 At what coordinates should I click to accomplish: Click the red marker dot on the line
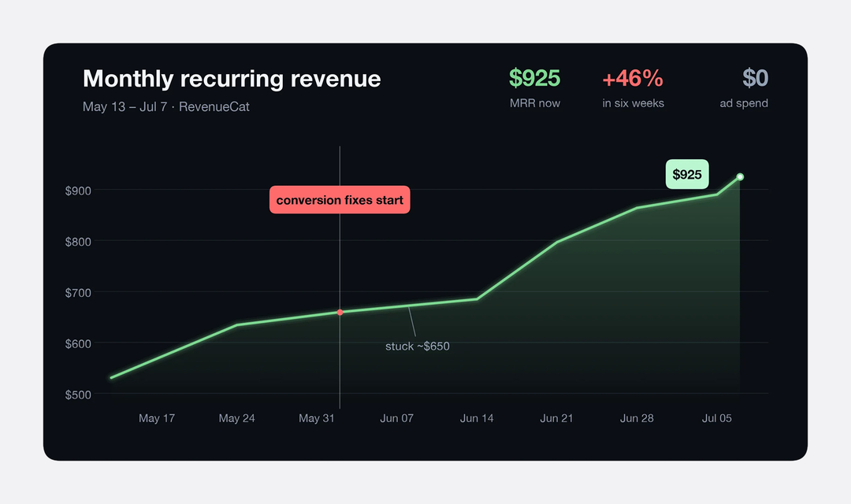coord(340,313)
